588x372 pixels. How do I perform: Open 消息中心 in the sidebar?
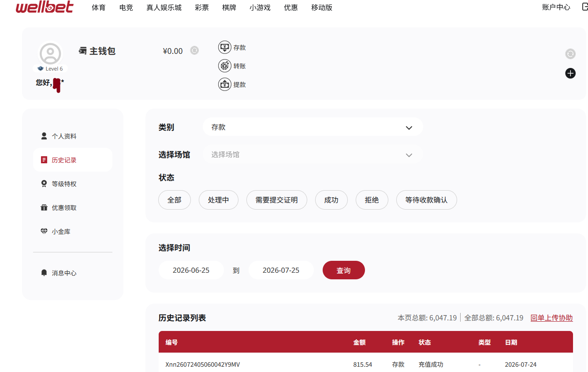(x=73, y=273)
